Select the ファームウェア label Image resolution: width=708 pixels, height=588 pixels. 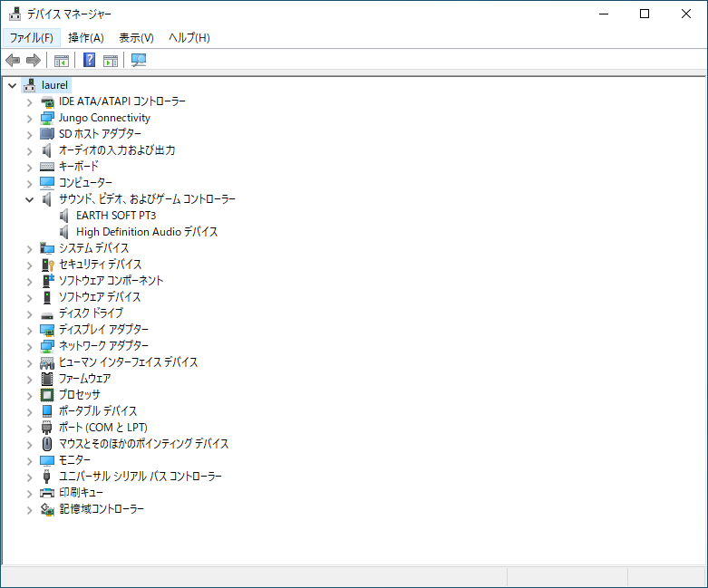pos(84,378)
